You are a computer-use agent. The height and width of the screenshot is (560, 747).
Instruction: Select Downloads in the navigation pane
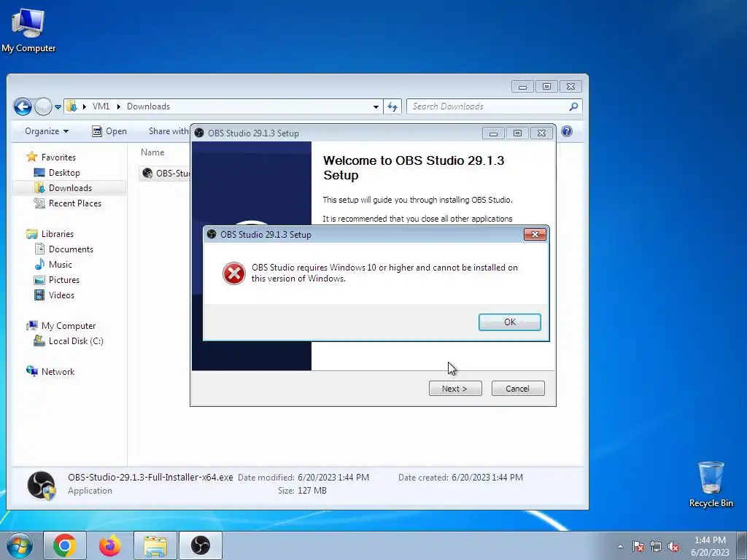tap(69, 188)
